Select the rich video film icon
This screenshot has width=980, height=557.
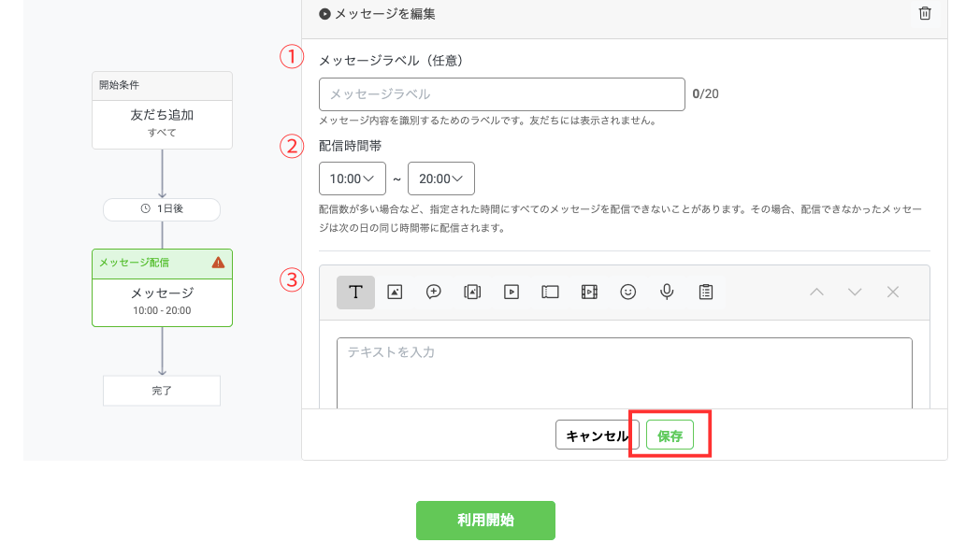[589, 292]
